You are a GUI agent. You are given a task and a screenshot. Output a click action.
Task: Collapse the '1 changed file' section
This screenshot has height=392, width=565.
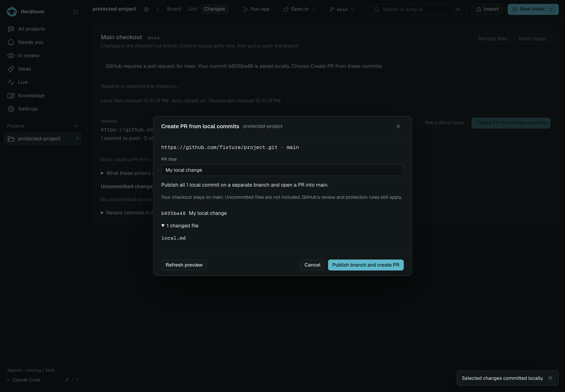tap(180, 226)
